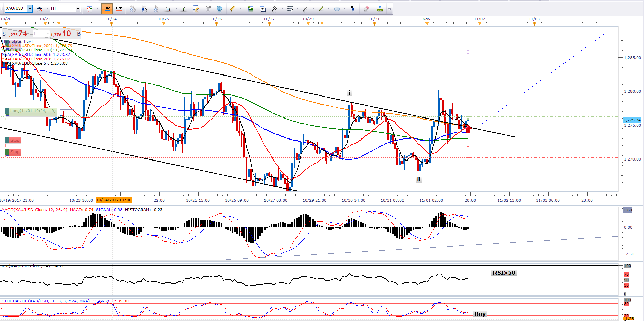The height and width of the screenshot is (321, 644).
Task: Click the zoom out magnifier icon
Action: [x=144, y=9]
